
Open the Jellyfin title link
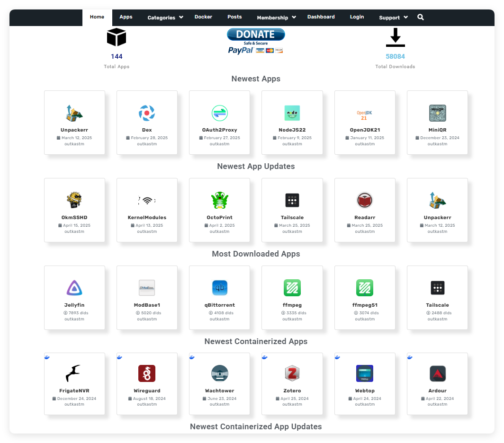point(74,305)
